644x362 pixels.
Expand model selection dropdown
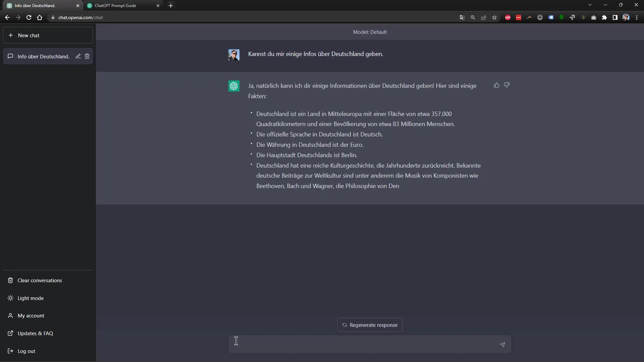click(x=370, y=32)
